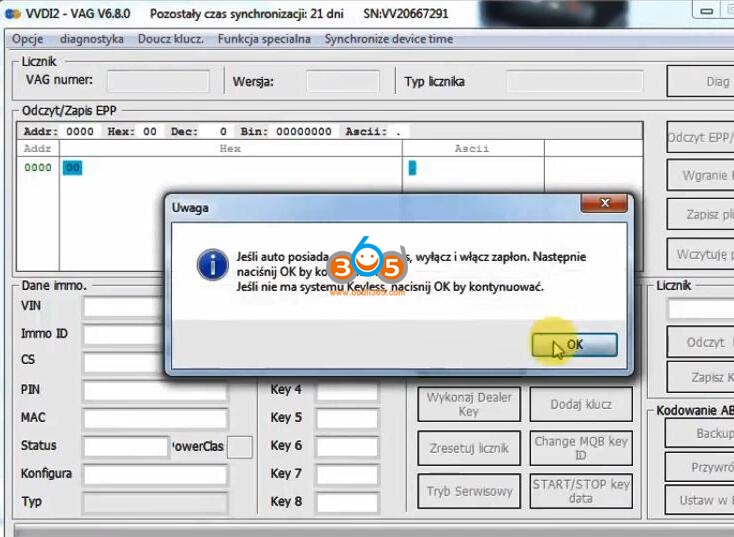
Task: Click the PIN input field
Action: [x=155, y=391]
